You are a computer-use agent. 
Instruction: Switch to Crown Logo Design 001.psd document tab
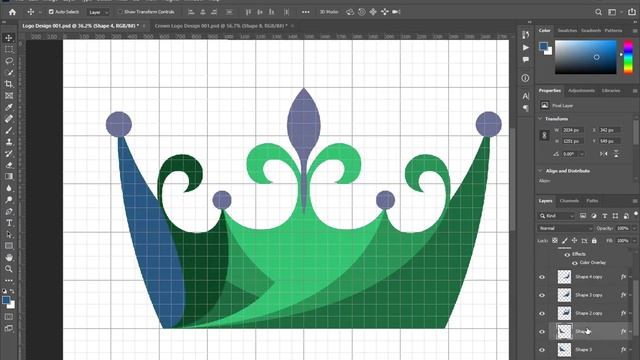[221, 26]
